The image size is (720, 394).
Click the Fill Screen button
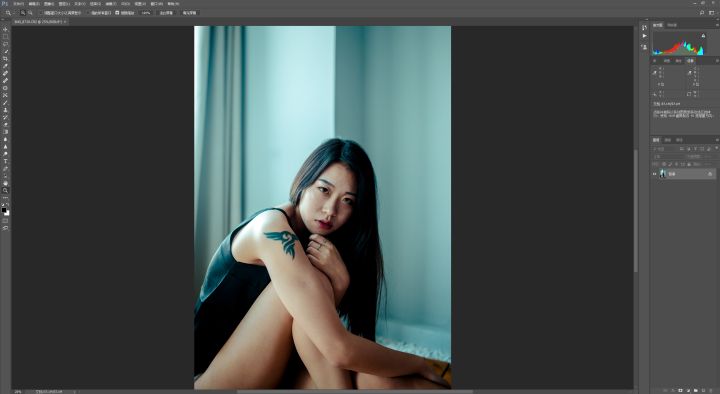189,13
